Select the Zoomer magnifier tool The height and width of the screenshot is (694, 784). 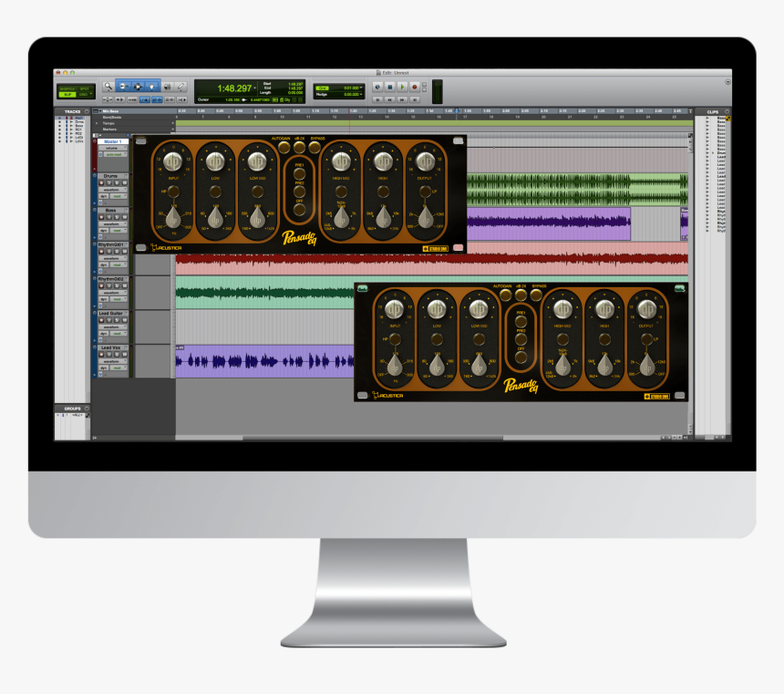pos(108,86)
